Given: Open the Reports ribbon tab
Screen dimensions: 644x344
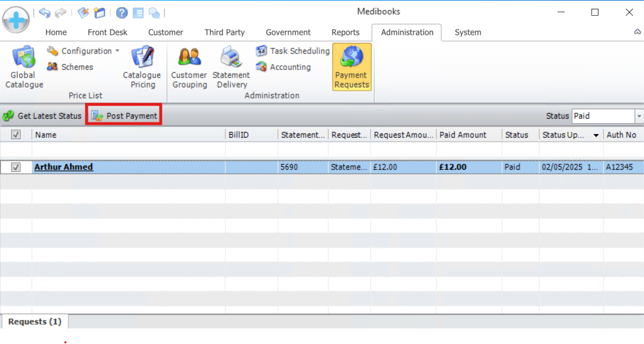Looking at the screenshot, I should pyautogui.click(x=345, y=33).
